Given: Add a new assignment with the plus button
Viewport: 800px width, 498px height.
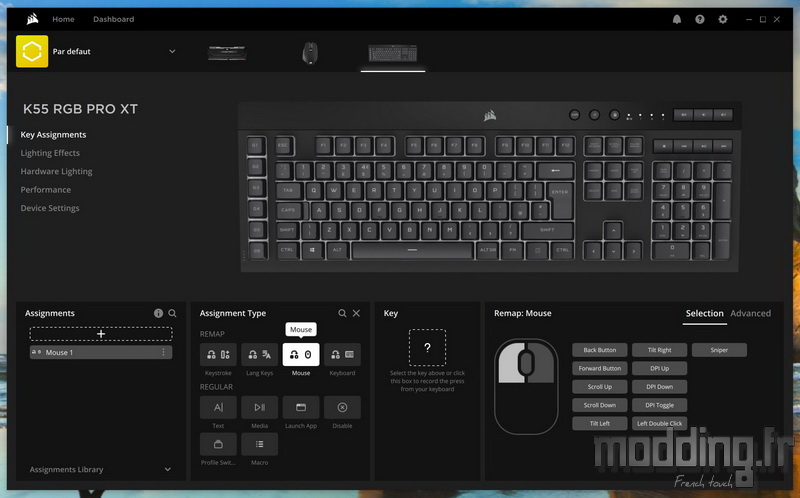Looking at the screenshot, I should (x=101, y=334).
